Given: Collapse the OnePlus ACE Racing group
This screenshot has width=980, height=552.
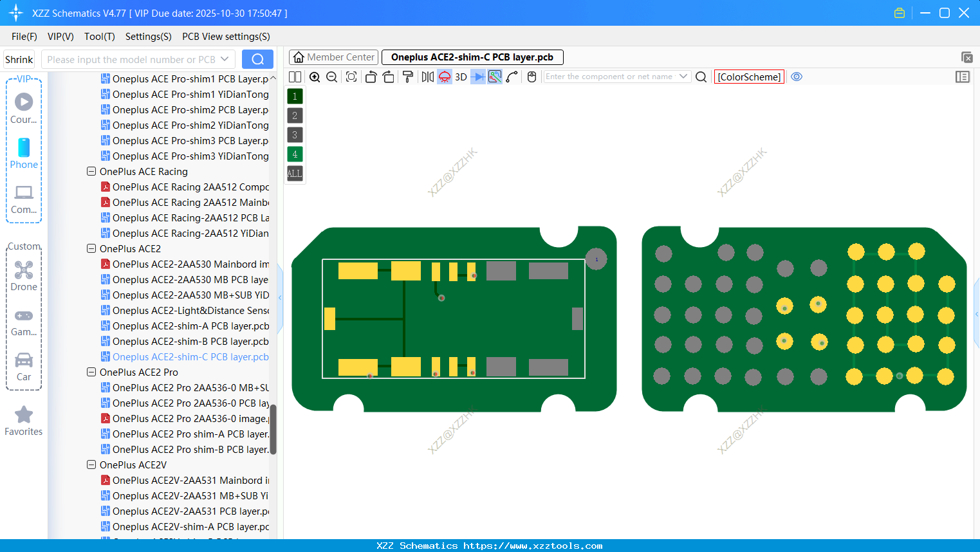Looking at the screenshot, I should (x=91, y=171).
